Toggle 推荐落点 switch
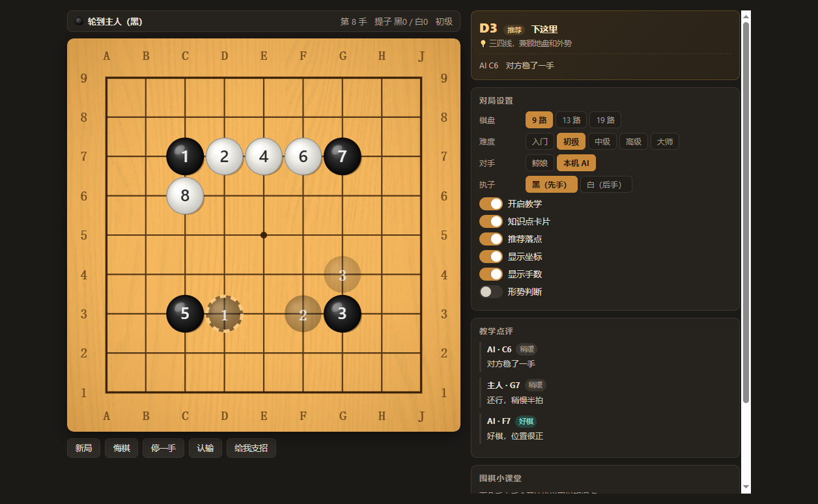818x504 pixels. click(491, 239)
